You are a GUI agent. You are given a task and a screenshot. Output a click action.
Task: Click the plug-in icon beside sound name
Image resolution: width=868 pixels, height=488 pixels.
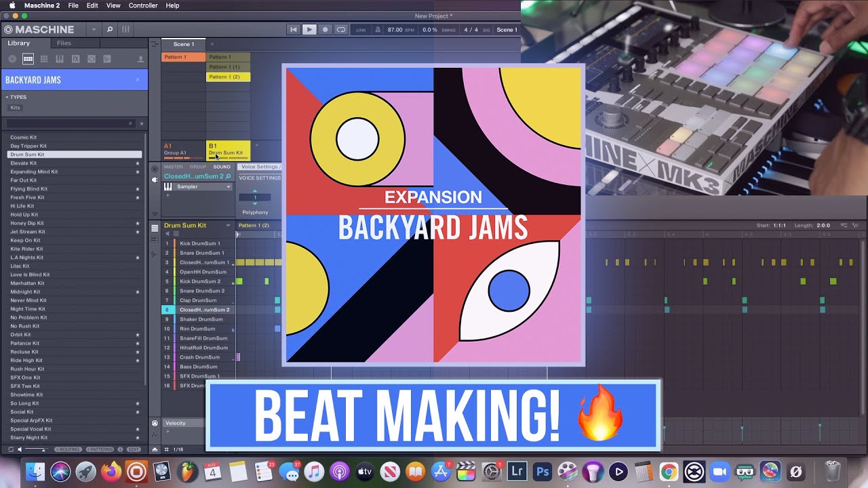pos(155,180)
